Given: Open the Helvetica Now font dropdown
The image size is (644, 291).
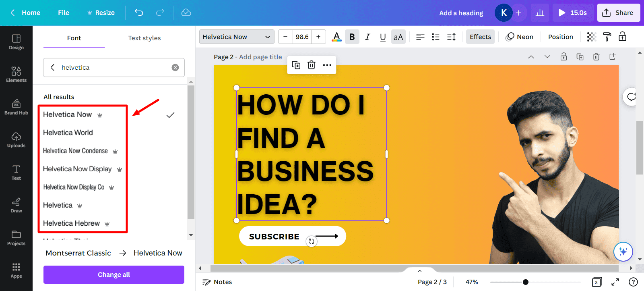Looking at the screenshot, I should point(237,37).
